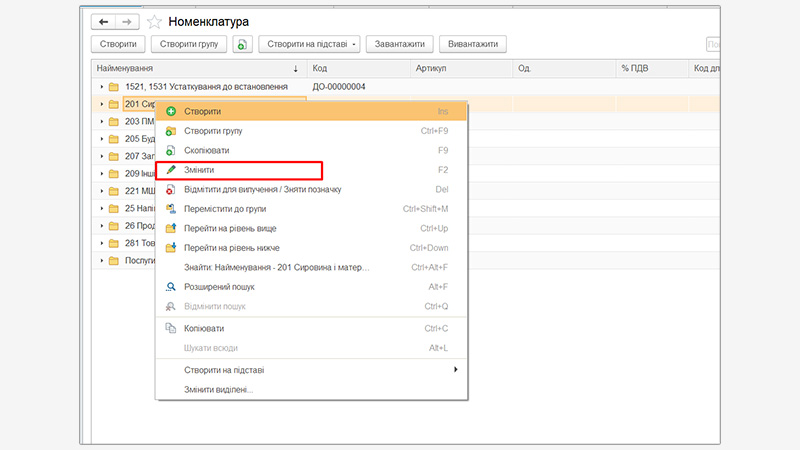Click the magnifier icon for Розширений пошук

tap(171, 287)
